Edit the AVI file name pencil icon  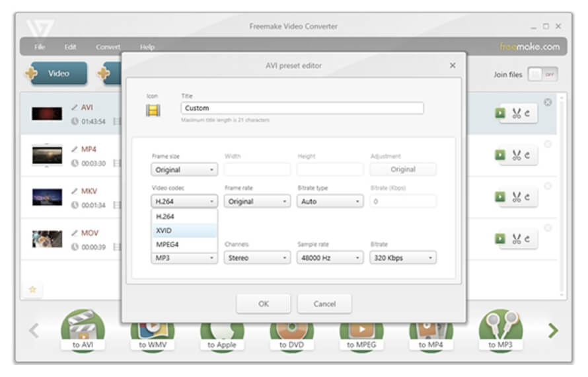tap(75, 107)
